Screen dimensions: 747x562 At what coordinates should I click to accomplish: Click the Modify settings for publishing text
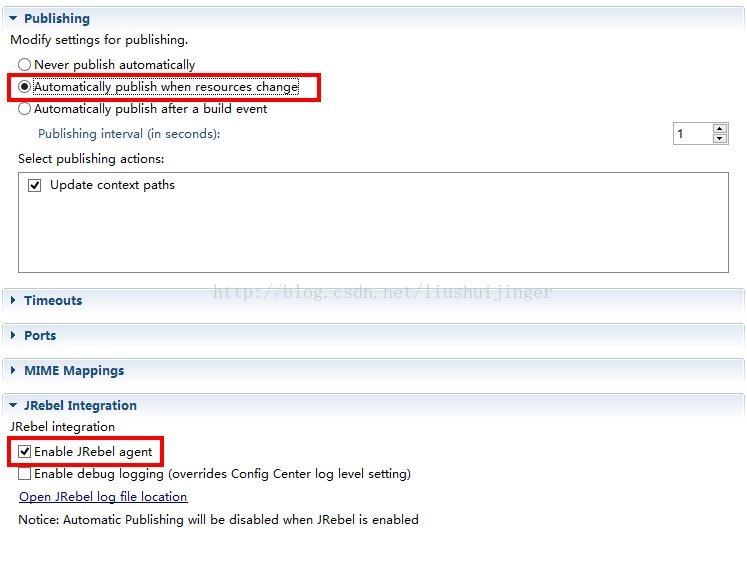pyautogui.click(x=99, y=40)
